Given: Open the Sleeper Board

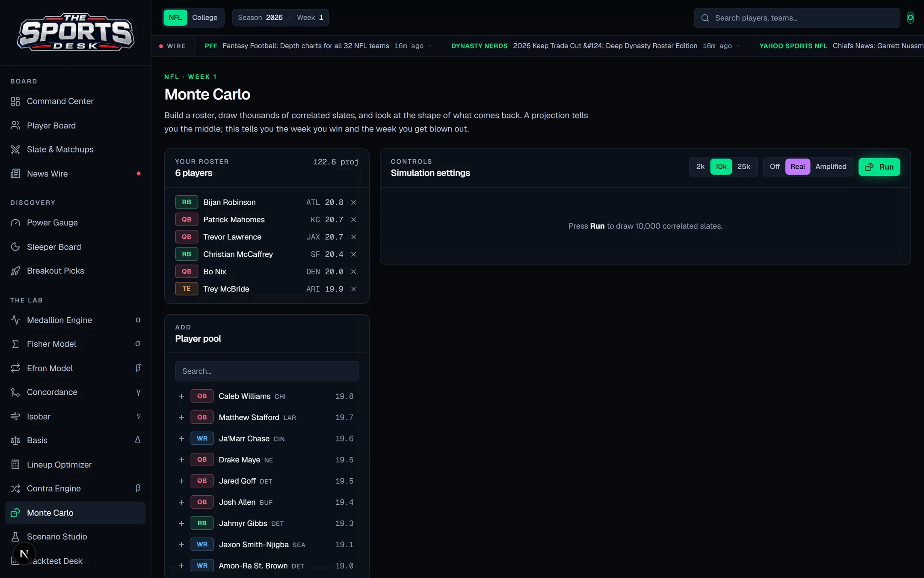Looking at the screenshot, I should point(75,247).
